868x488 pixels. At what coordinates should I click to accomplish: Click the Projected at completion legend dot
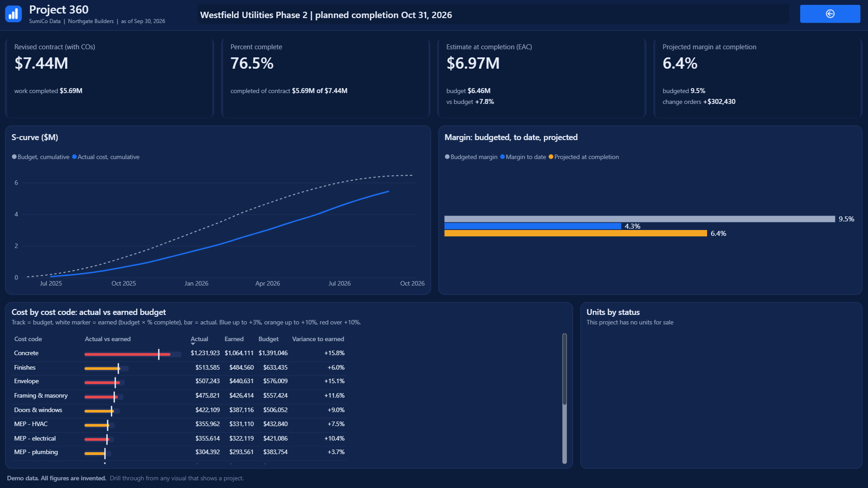click(551, 157)
